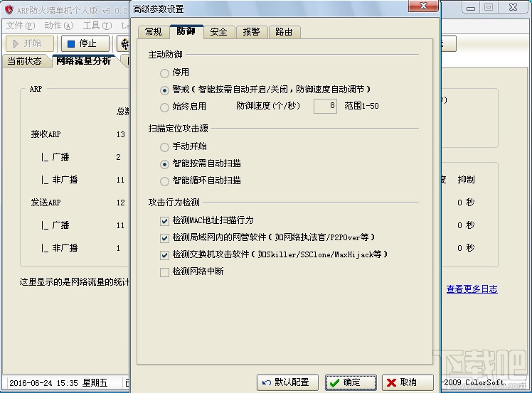Choose 手动开始 manual scan start
This screenshot has width=532, height=393.
(x=164, y=147)
